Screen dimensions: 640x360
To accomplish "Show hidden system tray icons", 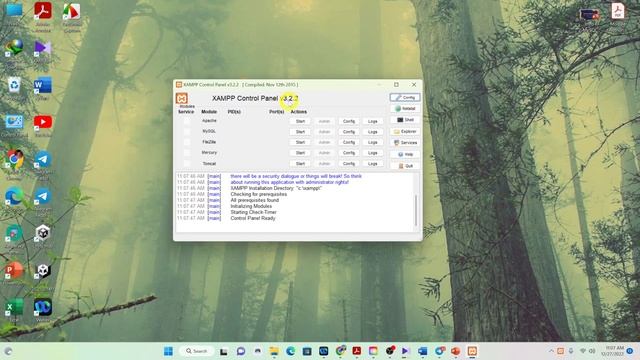I will click(x=551, y=351).
